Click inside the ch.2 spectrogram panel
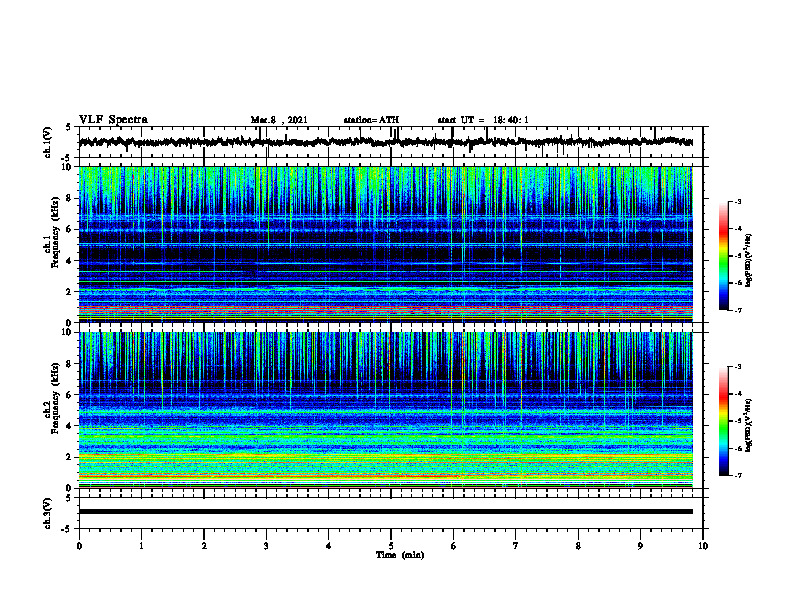Screen dimensions: 792x612 tap(385, 410)
